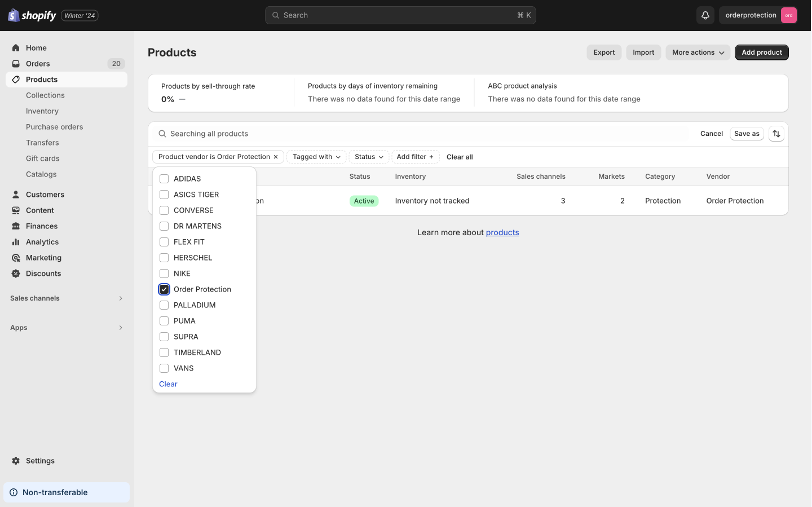Open Purchase orders in sidebar
The image size is (812, 507).
tap(55, 127)
